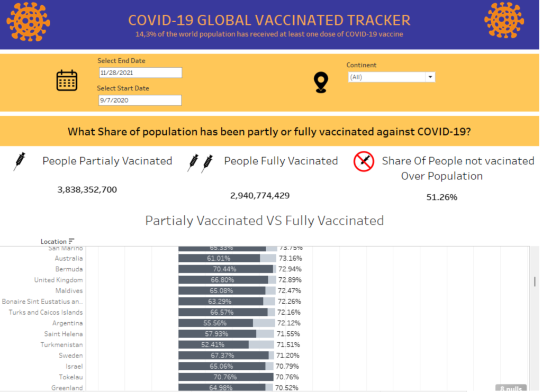This screenshot has width=542, height=392.
Task: Click the left orange virus icon
Action: (29, 22)
